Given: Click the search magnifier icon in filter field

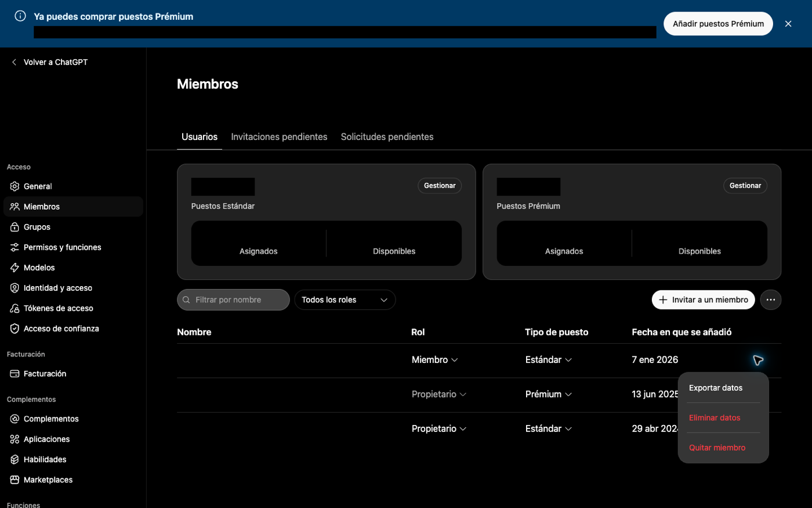Looking at the screenshot, I should 186,300.
